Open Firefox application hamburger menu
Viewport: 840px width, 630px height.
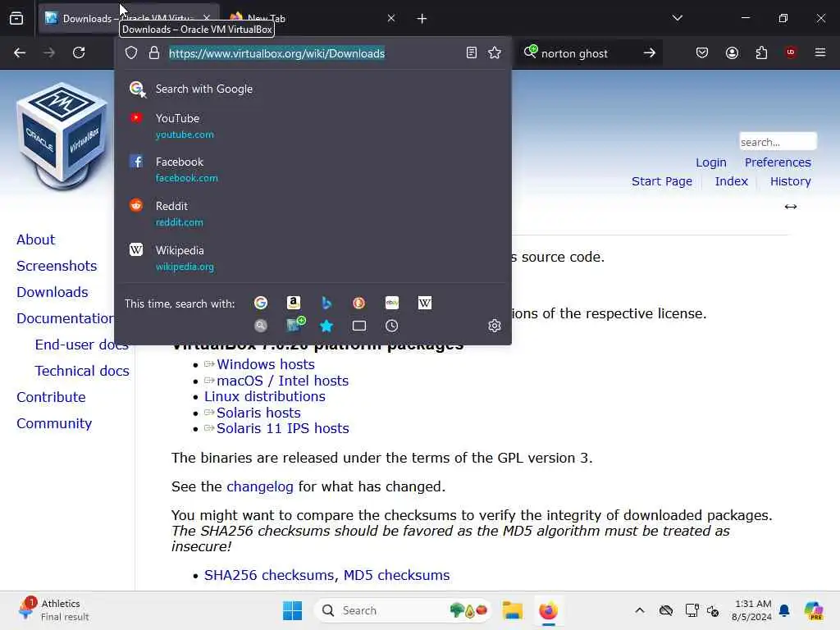(820, 52)
